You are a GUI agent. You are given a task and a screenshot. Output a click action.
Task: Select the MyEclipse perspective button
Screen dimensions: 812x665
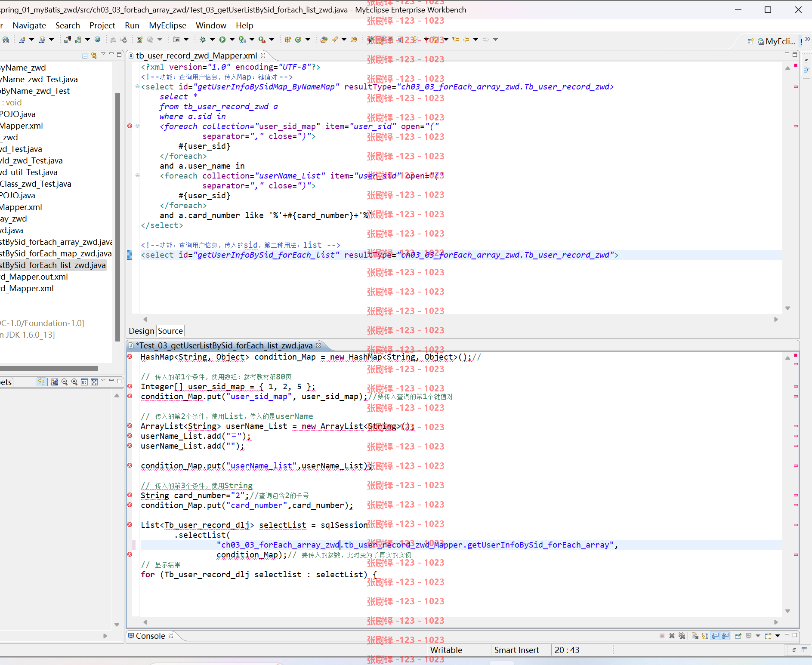[776, 42]
